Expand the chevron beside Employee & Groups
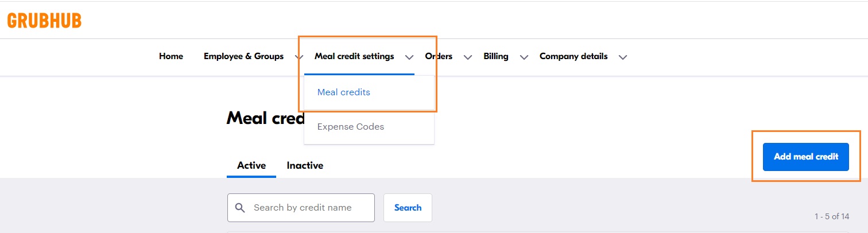Viewport: 868px width, 233px height. [x=299, y=57]
